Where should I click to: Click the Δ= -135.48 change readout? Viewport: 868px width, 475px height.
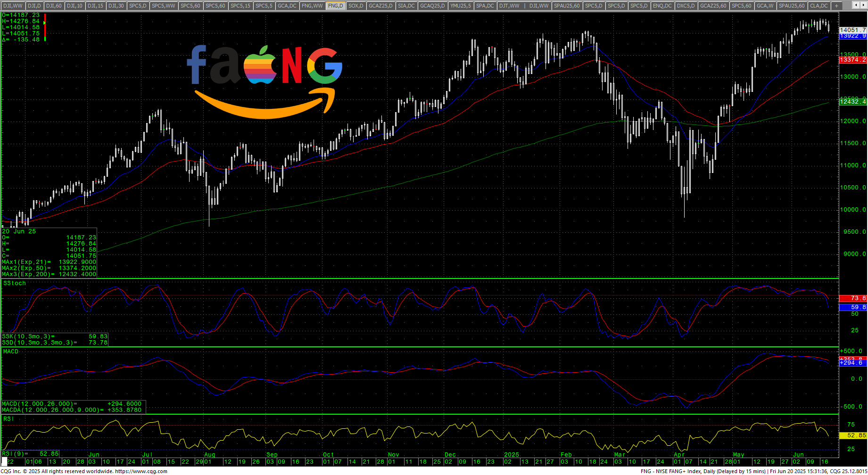pyautogui.click(x=21, y=40)
